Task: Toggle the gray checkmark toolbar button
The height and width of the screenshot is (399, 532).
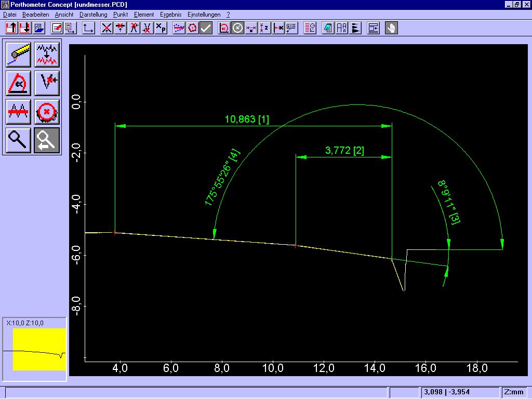Action: click(206, 28)
